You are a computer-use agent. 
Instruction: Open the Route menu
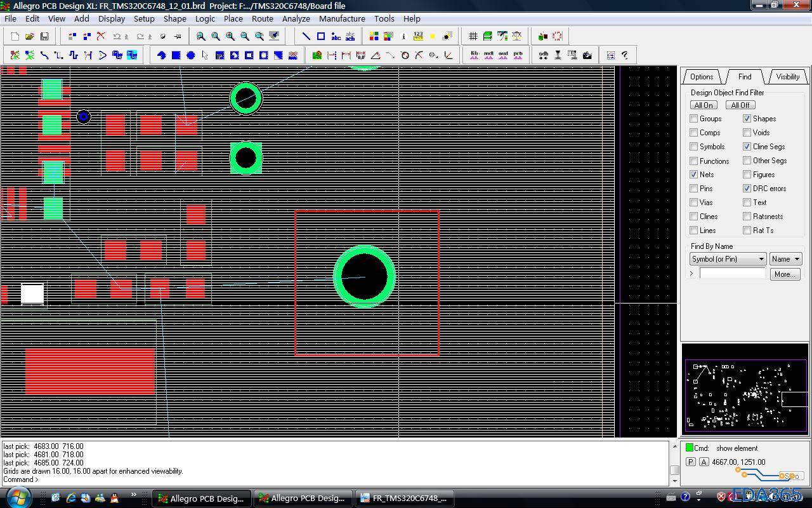[262, 18]
